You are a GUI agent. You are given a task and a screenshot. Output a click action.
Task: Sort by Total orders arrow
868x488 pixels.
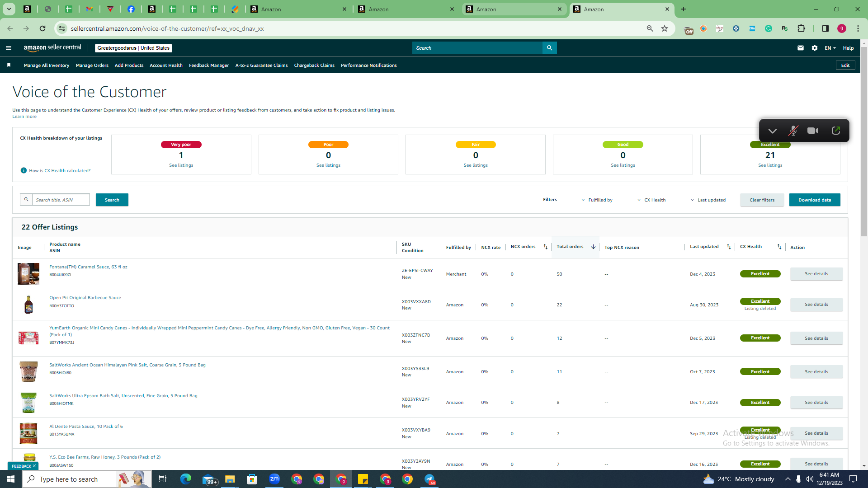click(593, 247)
